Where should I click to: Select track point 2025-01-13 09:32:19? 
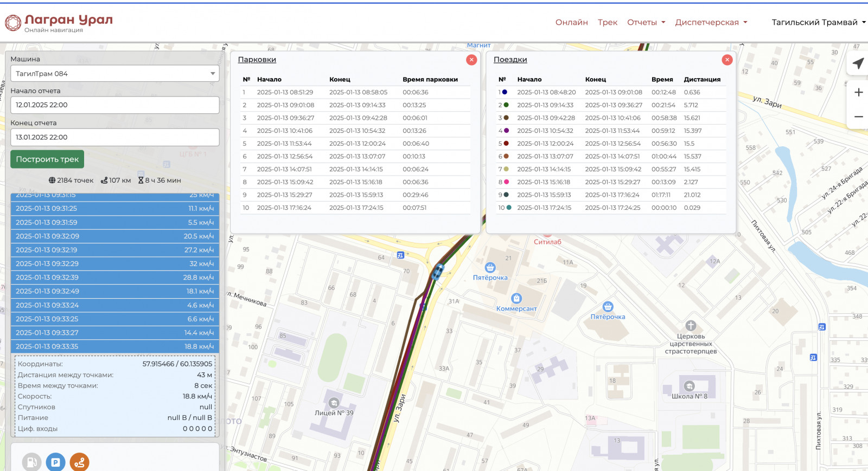coord(115,250)
